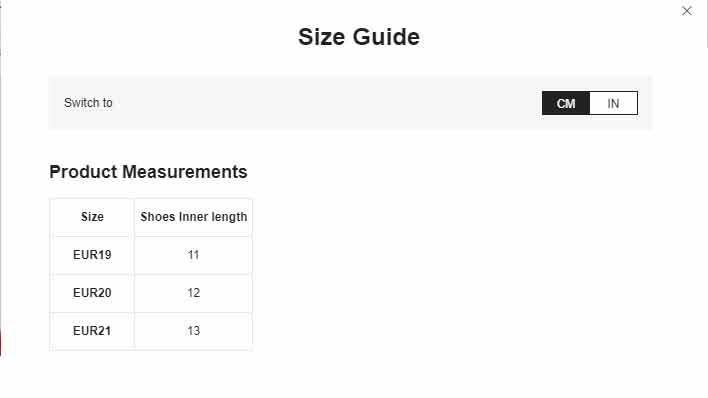
Task: Click the Product Measurements heading
Action: pyautogui.click(x=149, y=172)
